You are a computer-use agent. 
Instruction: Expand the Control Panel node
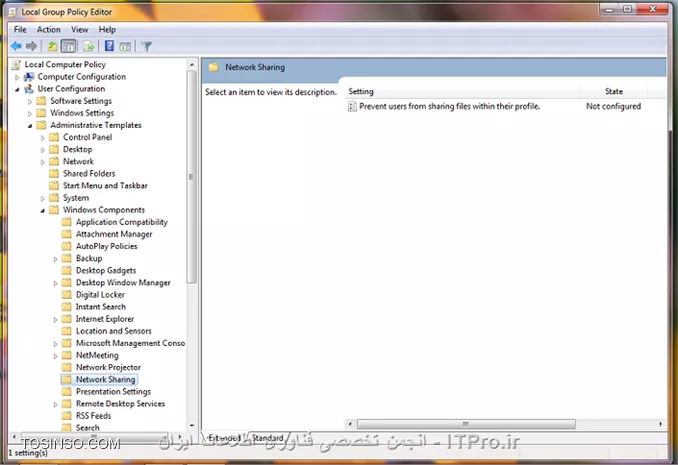(42, 138)
